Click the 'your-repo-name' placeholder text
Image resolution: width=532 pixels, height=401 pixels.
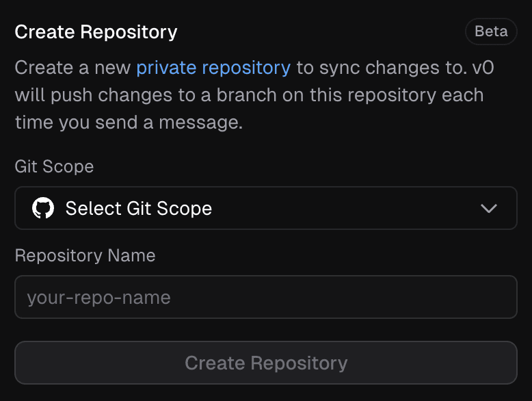click(x=98, y=298)
